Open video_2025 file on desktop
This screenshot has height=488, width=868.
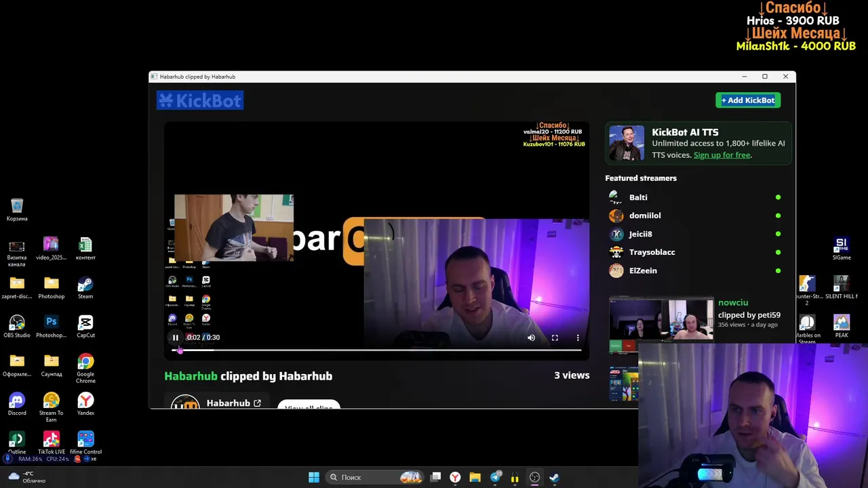(51, 249)
